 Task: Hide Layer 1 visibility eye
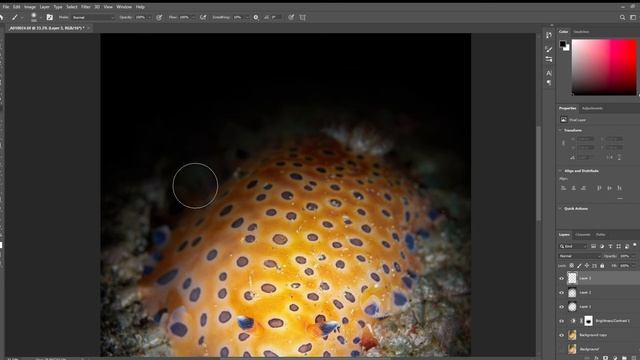[562, 307]
